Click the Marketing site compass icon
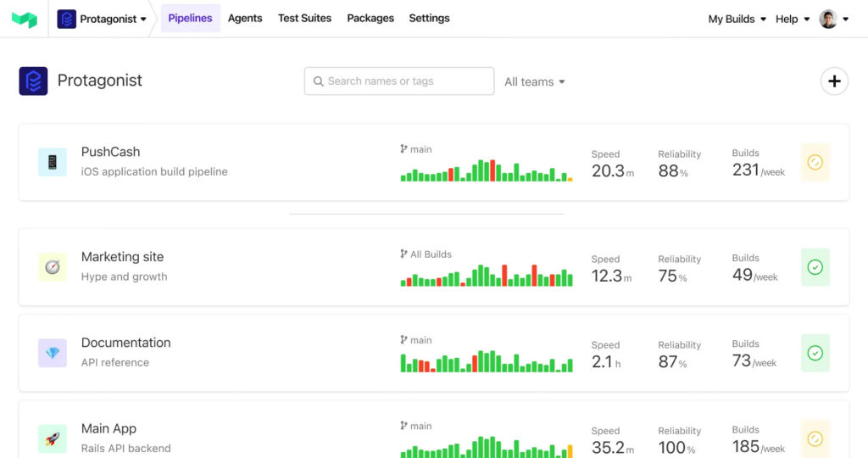Viewport: 868px width, 458px height. pyautogui.click(x=53, y=267)
